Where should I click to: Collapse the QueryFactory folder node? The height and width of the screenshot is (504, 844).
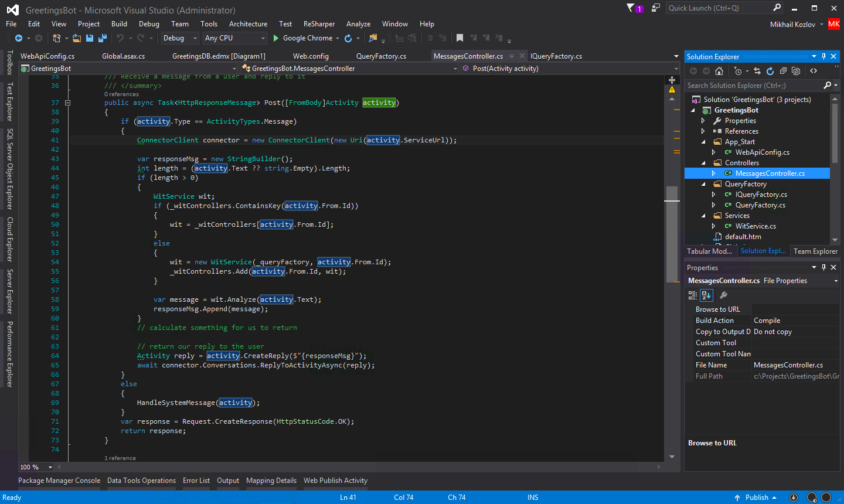click(x=703, y=184)
